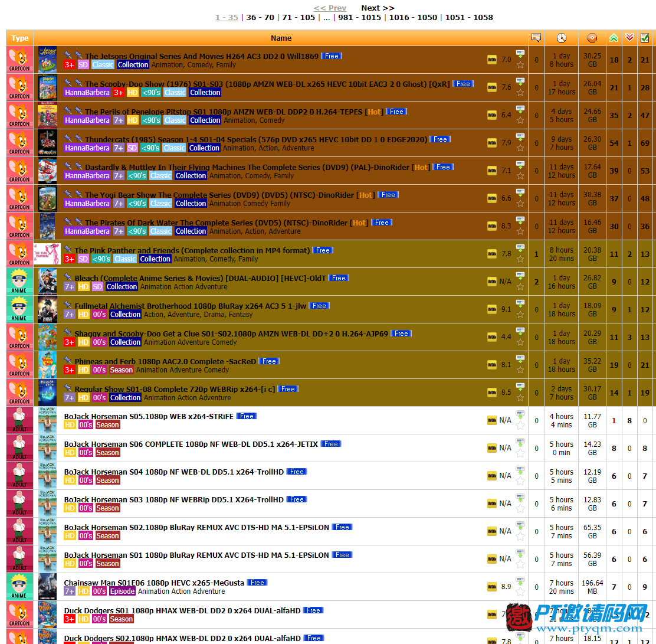Screen dimensions: 656x644
Task: Bookmark The Jetsons with the star
Action: click(520, 65)
